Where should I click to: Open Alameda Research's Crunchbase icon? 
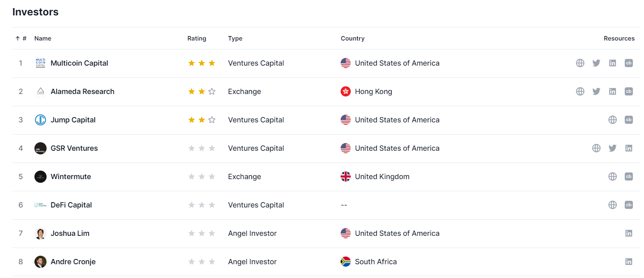629,92
